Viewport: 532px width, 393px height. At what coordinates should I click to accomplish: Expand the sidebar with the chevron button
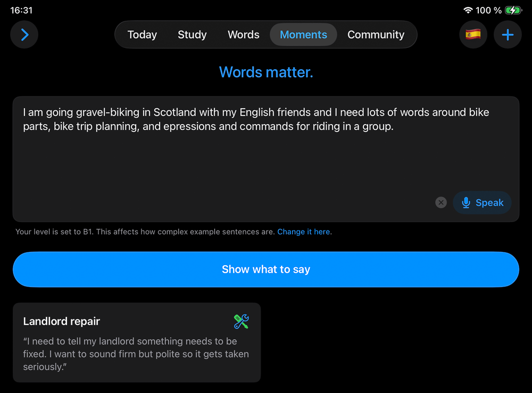click(x=24, y=35)
